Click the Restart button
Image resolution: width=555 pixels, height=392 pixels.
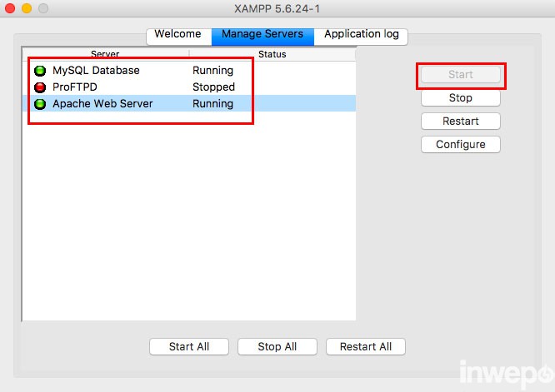click(x=461, y=122)
